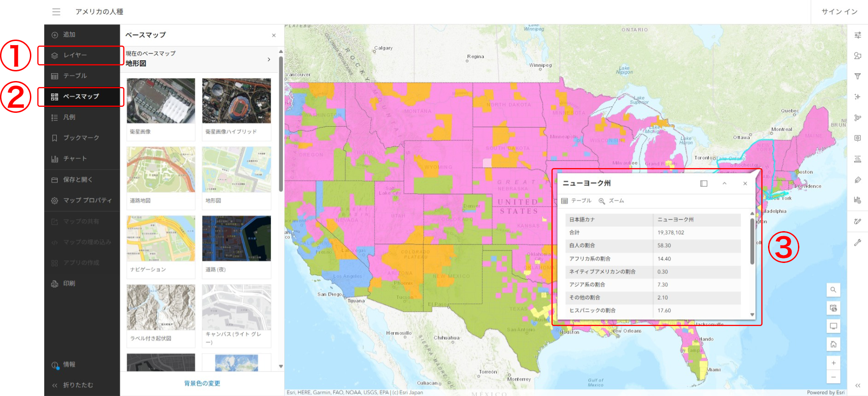
Task: Open properties sliders icon on right toolbar
Action: pos(857,35)
